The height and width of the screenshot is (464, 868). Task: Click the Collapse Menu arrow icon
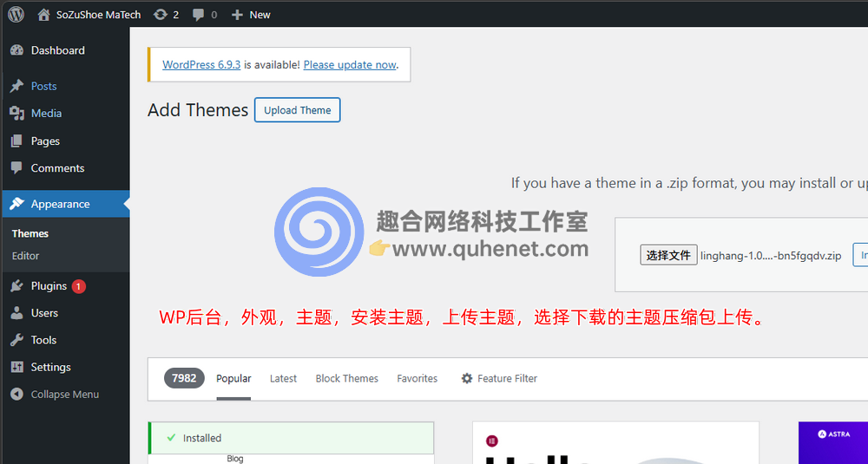tap(17, 395)
